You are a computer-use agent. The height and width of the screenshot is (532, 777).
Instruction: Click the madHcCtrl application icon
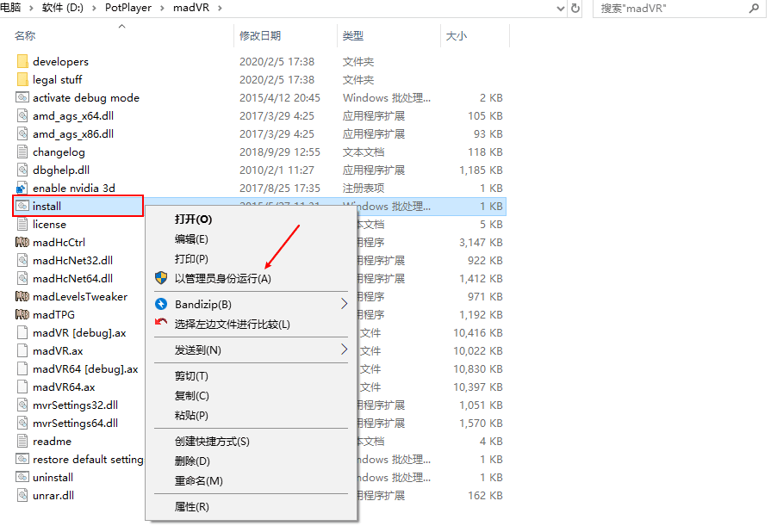click(22, 242)
